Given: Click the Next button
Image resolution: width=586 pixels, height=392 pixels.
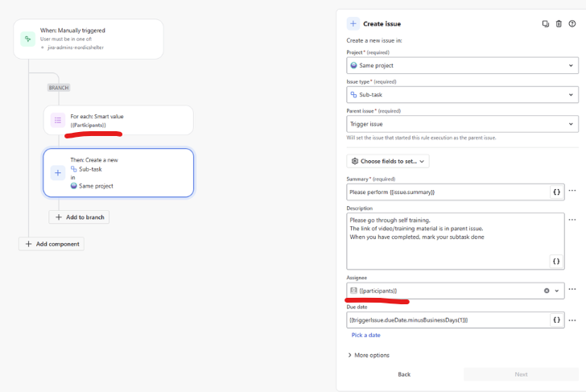Looking at the screenshot, I should coord(521,374).
